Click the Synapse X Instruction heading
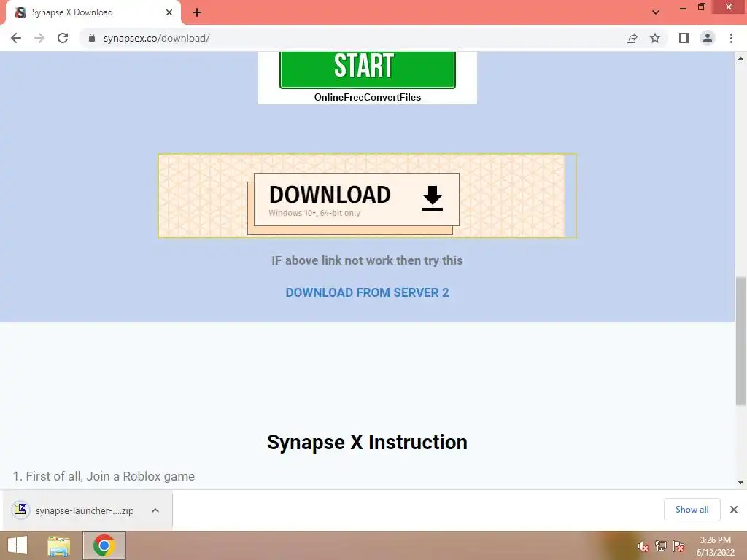Viewport: 747px width, 560px height. pos(367,442)
